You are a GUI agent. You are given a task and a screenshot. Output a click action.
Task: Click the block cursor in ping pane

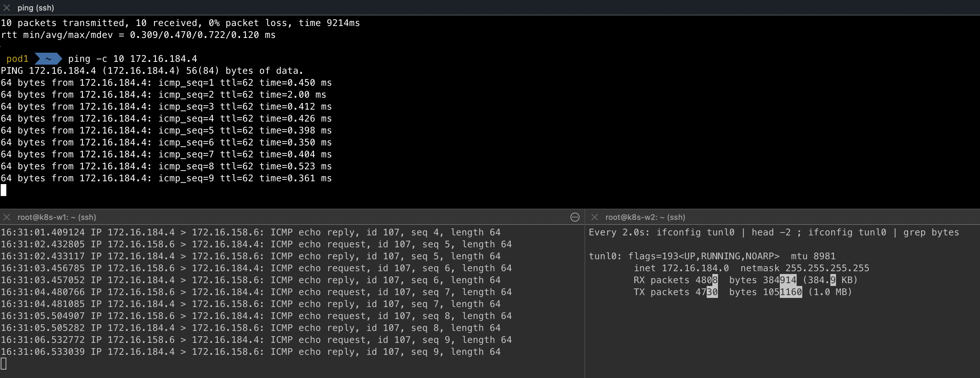point(4,190)
